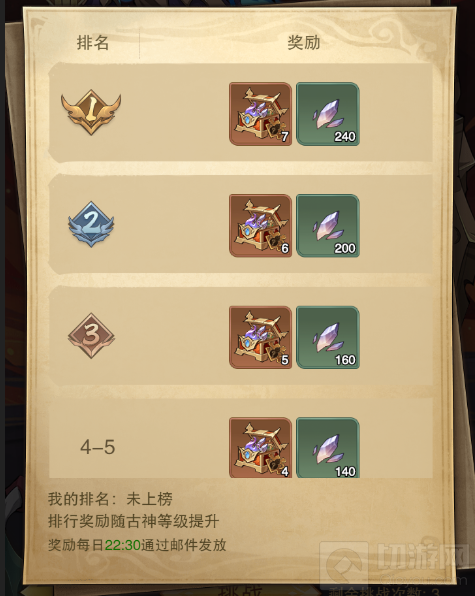Select the second place reward row background

(x=241, y=224)
